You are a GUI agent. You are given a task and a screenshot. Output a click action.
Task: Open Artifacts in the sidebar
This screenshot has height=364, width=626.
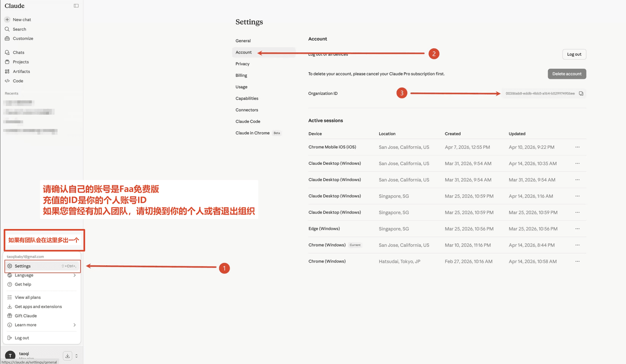pos(17,71)
